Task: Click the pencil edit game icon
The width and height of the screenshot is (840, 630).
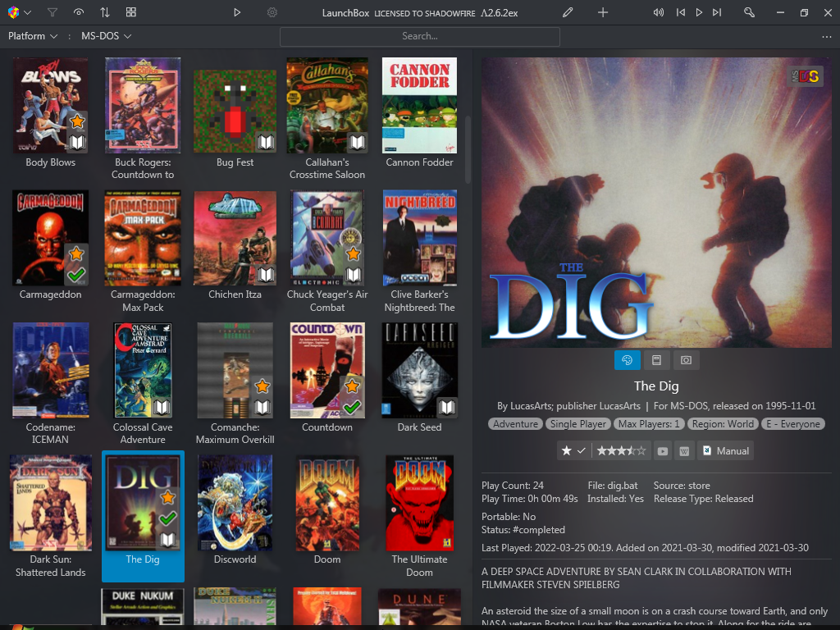Action: [x=568, y=12]
